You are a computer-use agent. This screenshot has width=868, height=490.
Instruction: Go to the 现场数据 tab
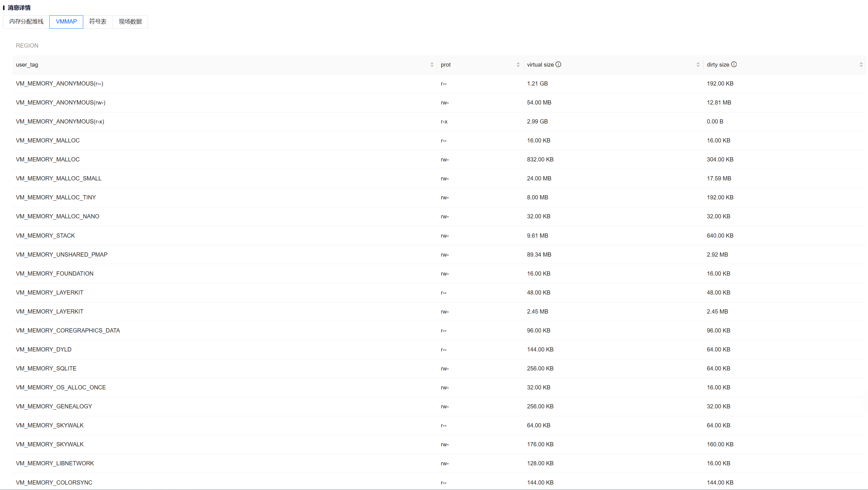(x=130, y=22)
